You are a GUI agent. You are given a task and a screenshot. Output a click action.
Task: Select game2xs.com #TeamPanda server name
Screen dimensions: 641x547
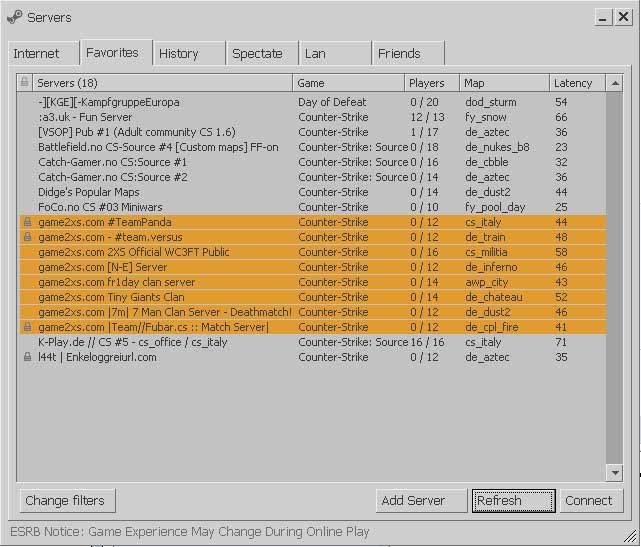(x=105, y=222)
